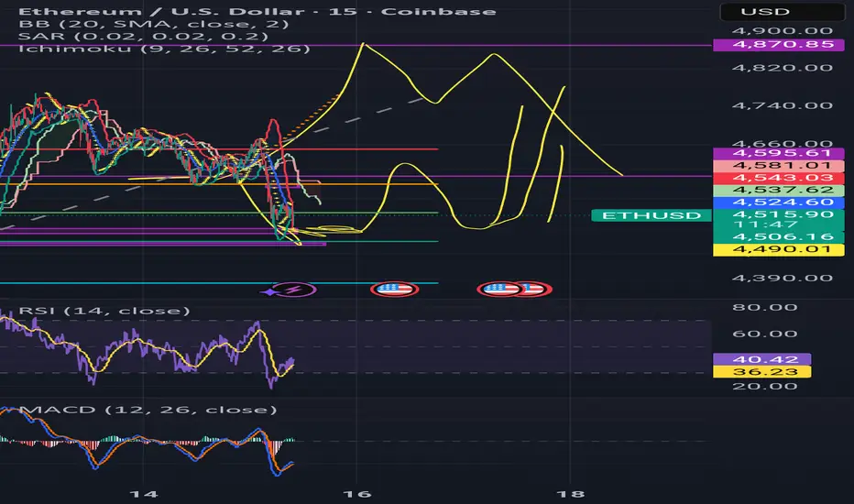Viewport: 854px width, 504px height.
Task: Click the yellow RSI value label 36.23
Action: click(x=762, y=372)
